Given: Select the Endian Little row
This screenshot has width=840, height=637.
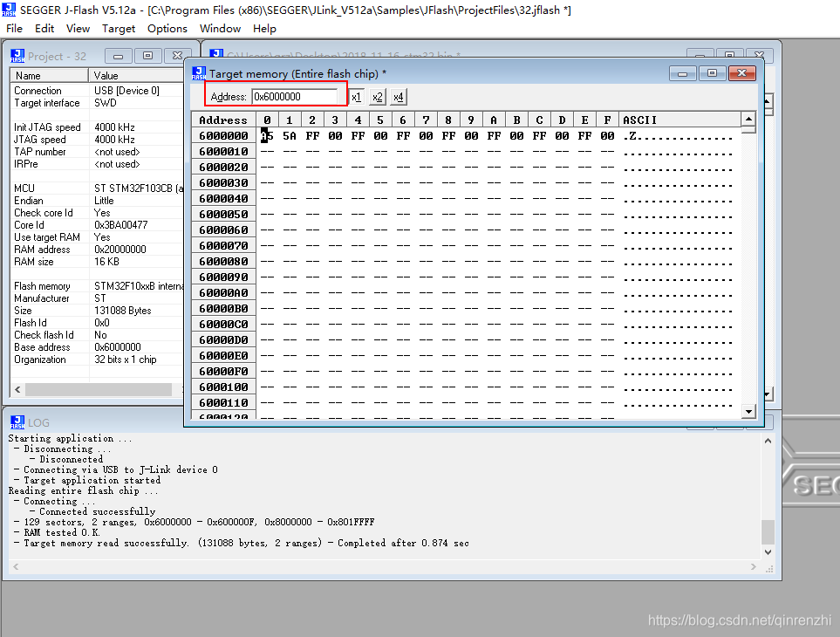Looking at the screenshot, I should [97, 201].
